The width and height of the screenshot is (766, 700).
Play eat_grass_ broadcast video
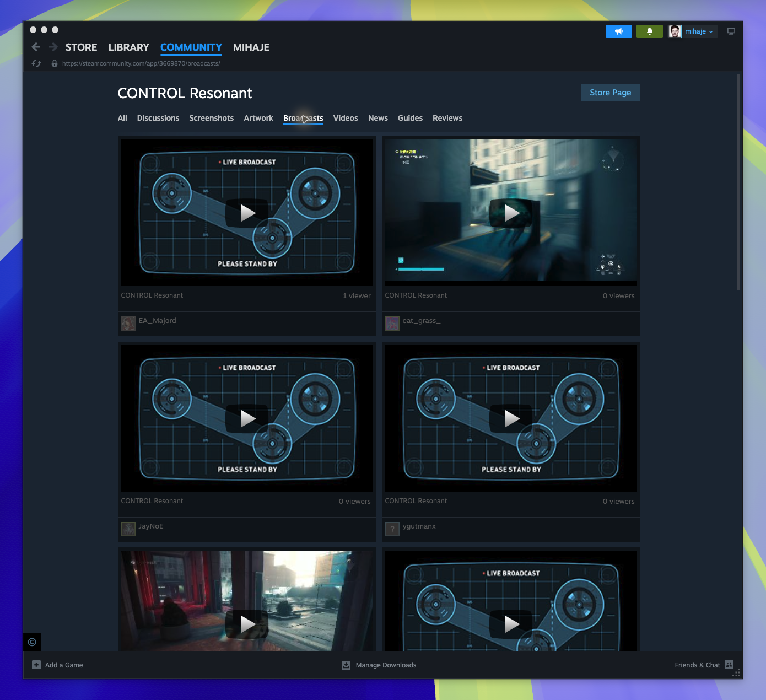tap(511, 213)
